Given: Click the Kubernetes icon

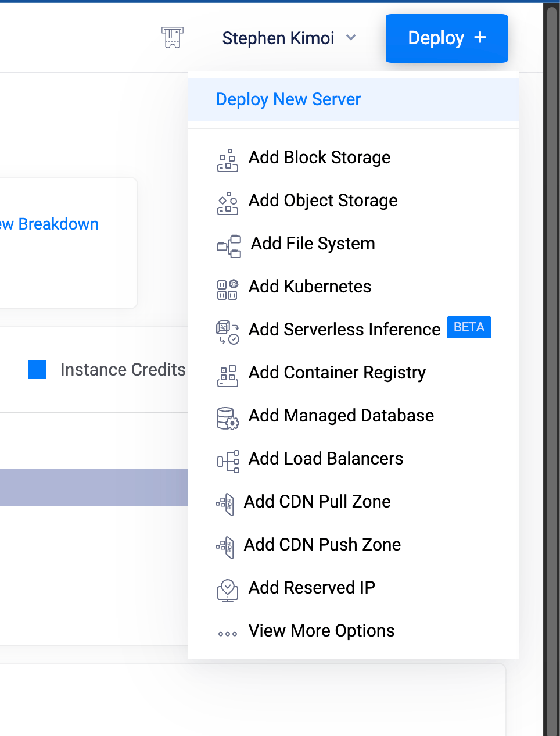Looking at the screenshot, I should 227,289.
